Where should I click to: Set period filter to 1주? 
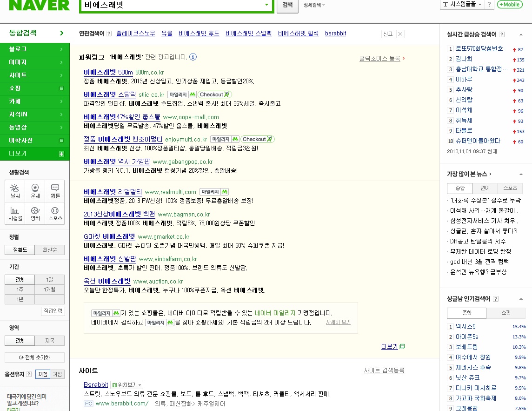(20, 290)
